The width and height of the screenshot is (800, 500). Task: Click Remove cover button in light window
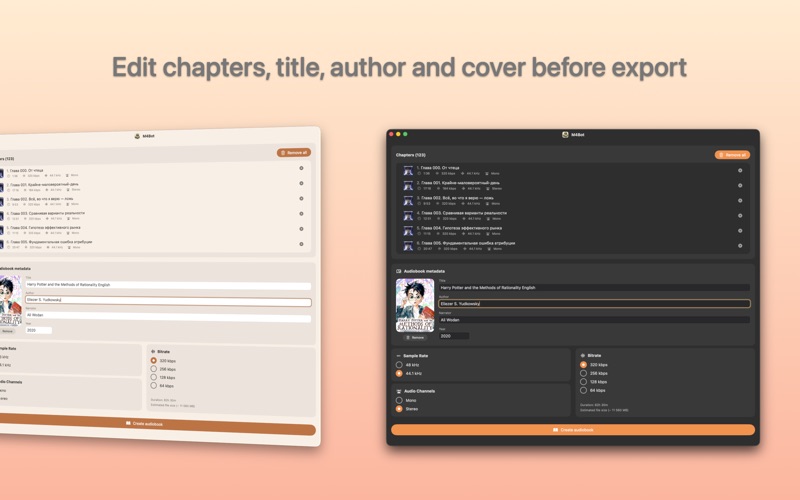coord(7,331)
